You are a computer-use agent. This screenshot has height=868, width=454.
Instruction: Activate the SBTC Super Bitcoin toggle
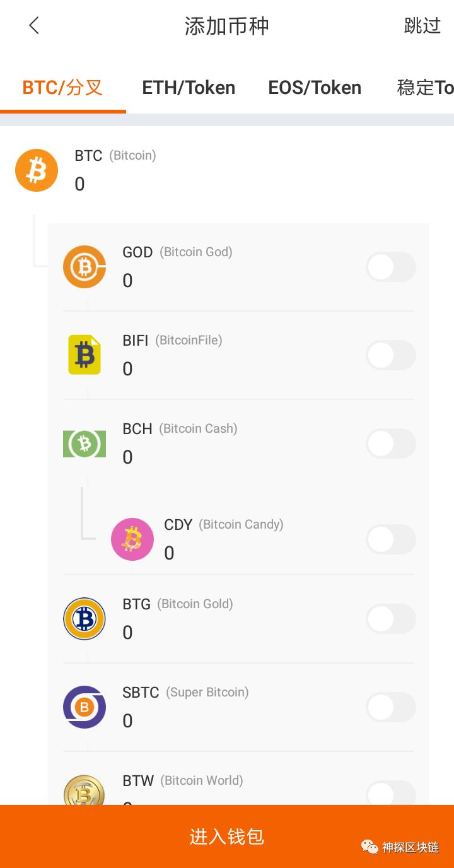[x=391, y=707]
